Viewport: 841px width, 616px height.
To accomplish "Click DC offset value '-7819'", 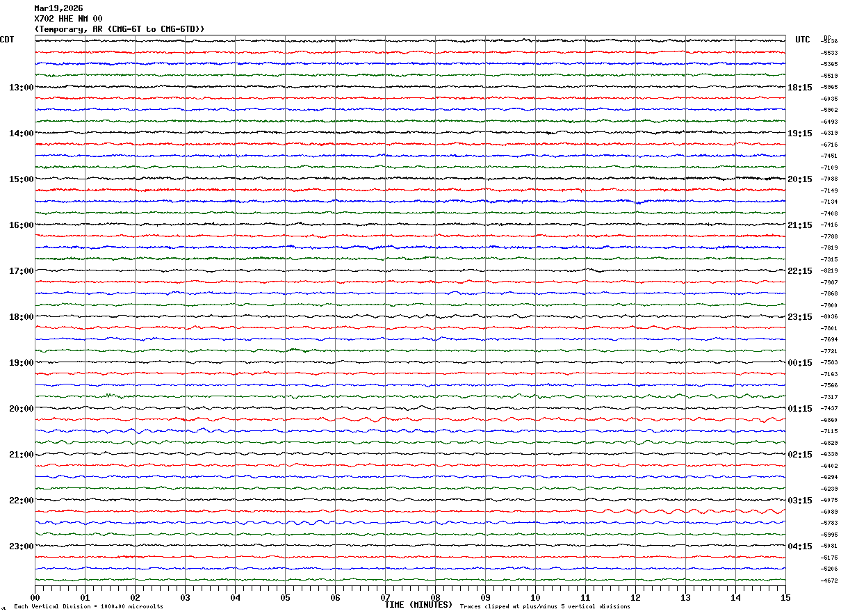I will (830, 248).
